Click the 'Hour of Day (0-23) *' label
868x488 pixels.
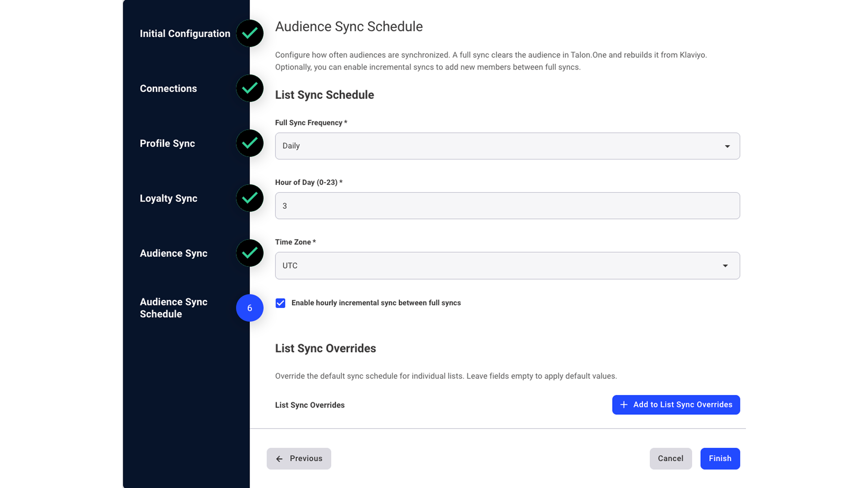pos(309,183)
